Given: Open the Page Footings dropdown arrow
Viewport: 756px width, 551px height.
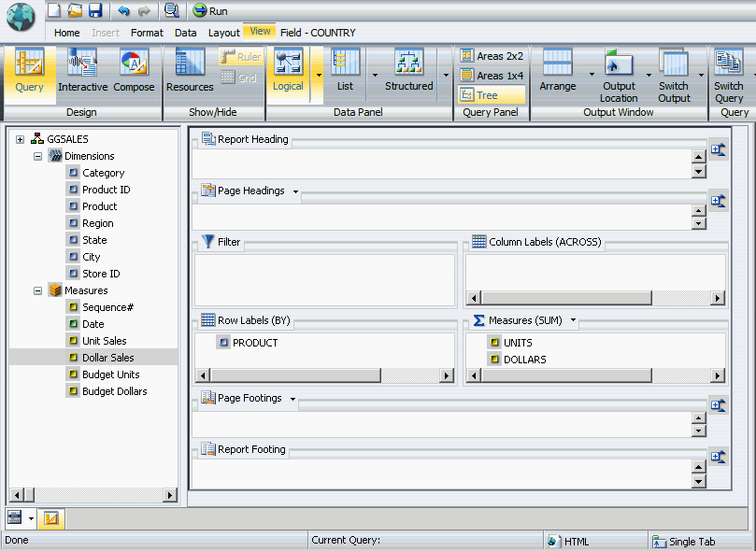Looking at the screenshot, I should [292, 399].
